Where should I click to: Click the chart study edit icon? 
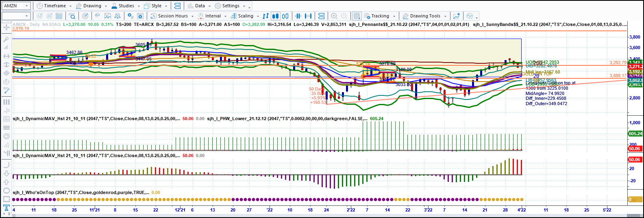[108, 16]
